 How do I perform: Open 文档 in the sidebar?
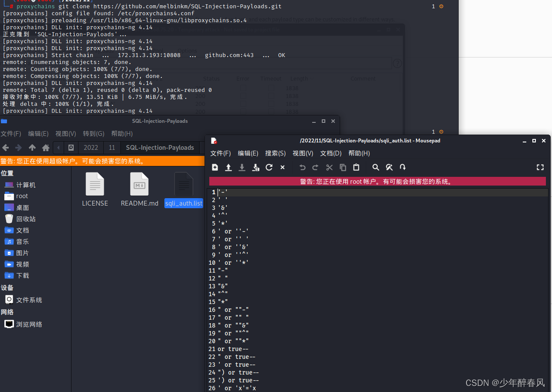(x=17, y=230)
